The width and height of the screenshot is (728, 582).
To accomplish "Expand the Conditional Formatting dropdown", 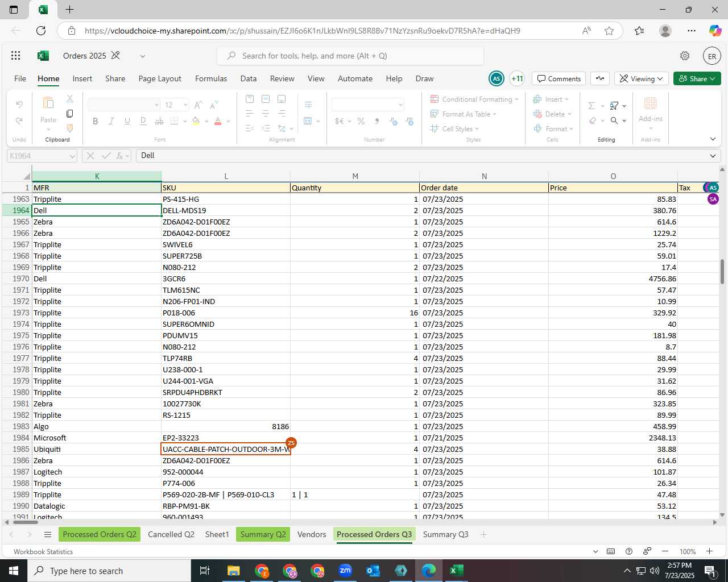I will 516,99.
